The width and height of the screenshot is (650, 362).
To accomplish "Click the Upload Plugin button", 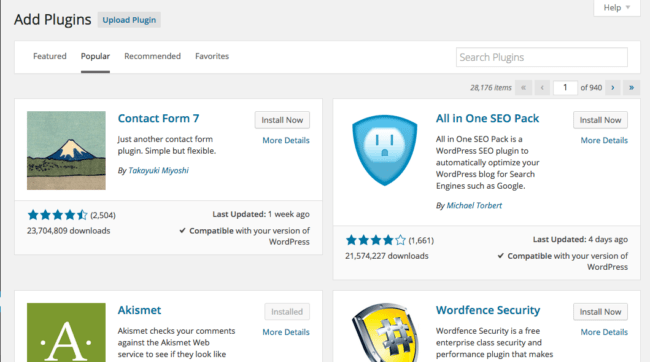I will (129, 20).
